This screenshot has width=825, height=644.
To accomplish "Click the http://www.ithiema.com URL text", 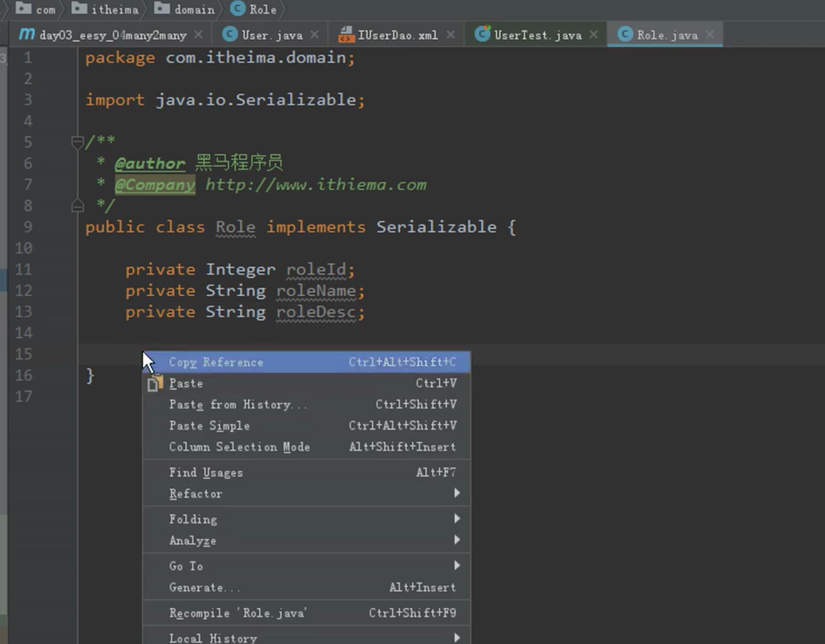I will tap(316, 185).
